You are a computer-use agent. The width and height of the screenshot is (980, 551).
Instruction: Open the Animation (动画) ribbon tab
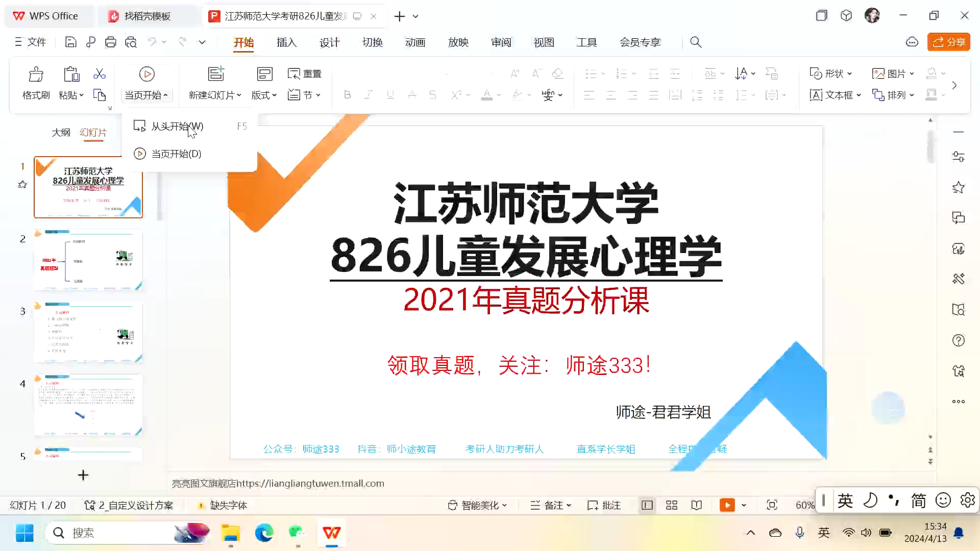click(x=415, y=42)
